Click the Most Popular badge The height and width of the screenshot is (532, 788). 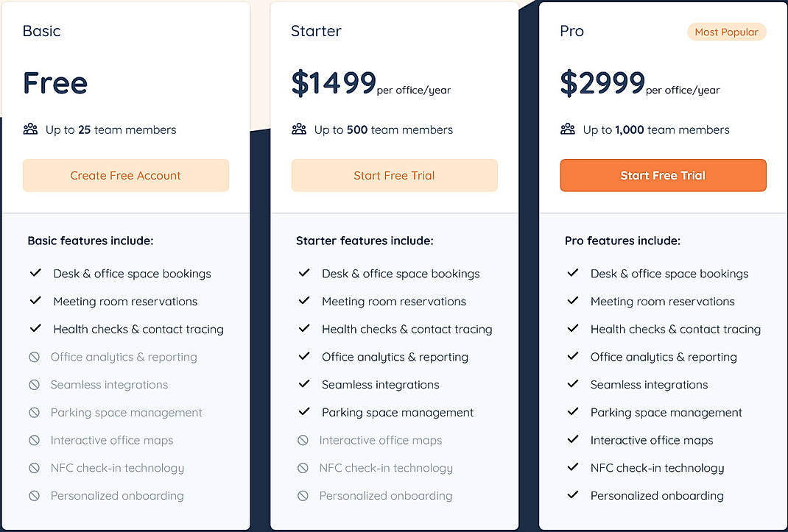[x=726, y=32]
